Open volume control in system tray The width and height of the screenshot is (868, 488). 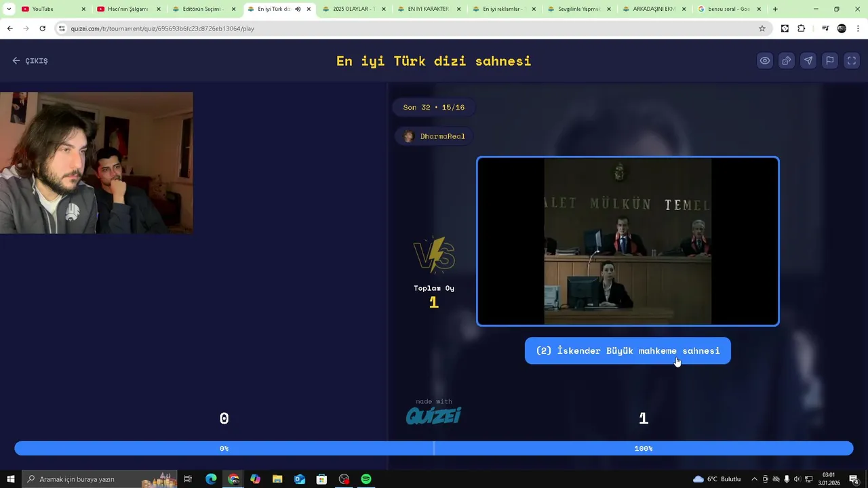click(x=797, y=479)
